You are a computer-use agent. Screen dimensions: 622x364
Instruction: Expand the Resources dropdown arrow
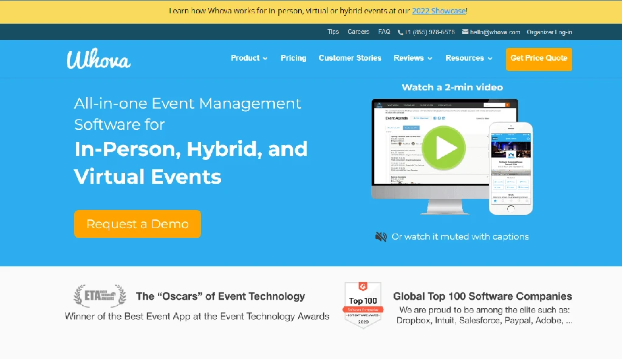(x=490, y=59)
